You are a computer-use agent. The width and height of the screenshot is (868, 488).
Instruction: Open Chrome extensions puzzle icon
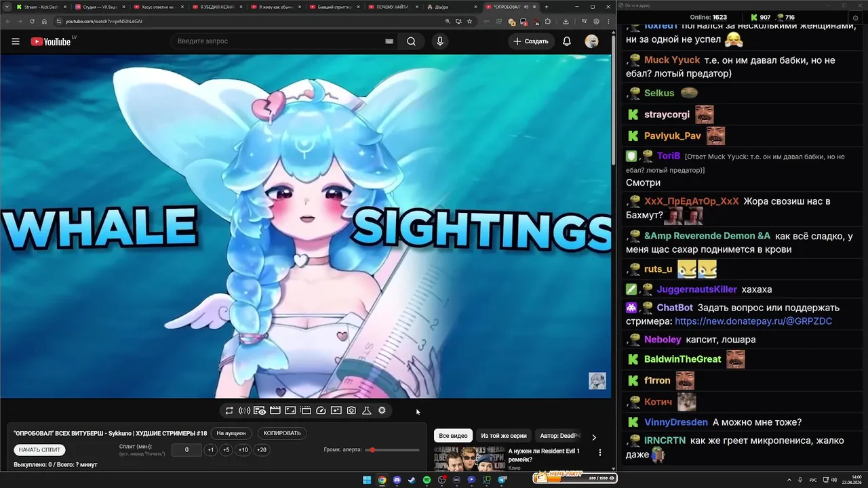548,21
